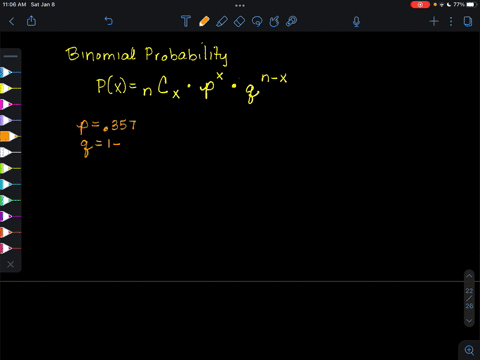Image resolution: width=480 pixels, height=360 pixels.
Task: Choose the red-orange pen preset
Action: pyautogui.click(x=10, y=232)
